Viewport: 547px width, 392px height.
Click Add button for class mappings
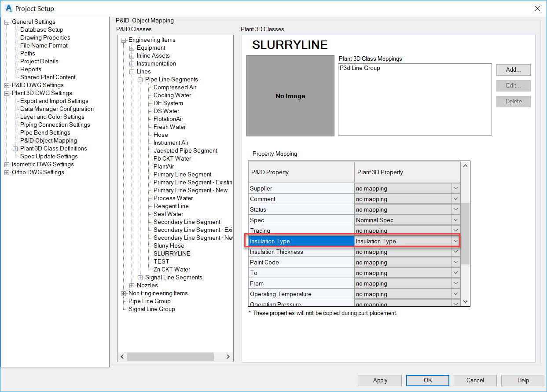click(x=514, y=70)
